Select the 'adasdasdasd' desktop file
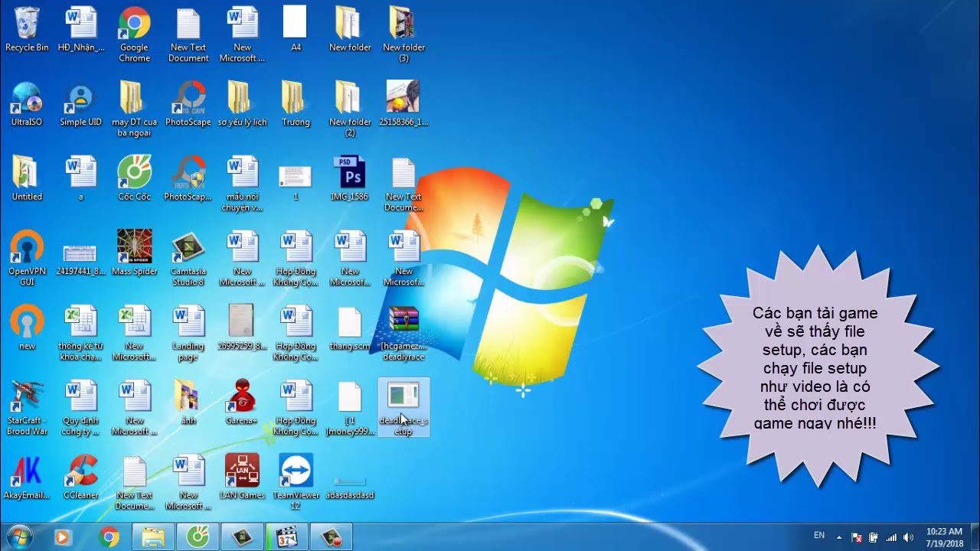Viewport: 980px width, 551px height. 350,487
